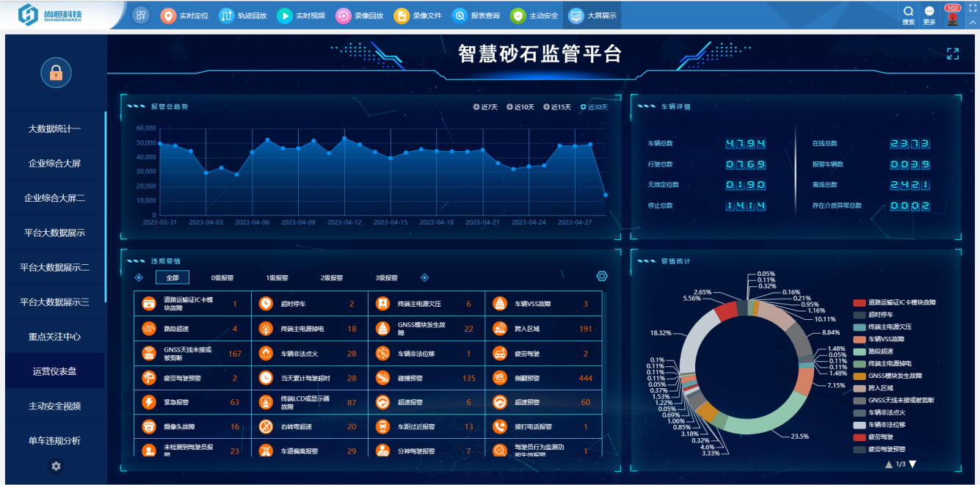Viewport: 980px width, 485px height.
Task: Switch to the 1级报警 tab
Action: coord(277,278)
